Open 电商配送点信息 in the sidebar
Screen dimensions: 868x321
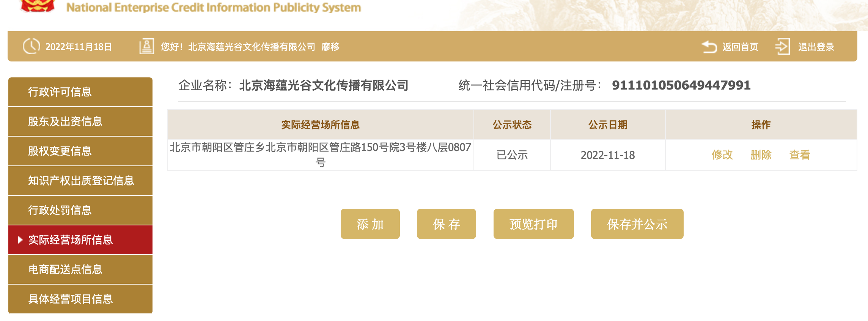pyautogui.click(x=80, y=269)
